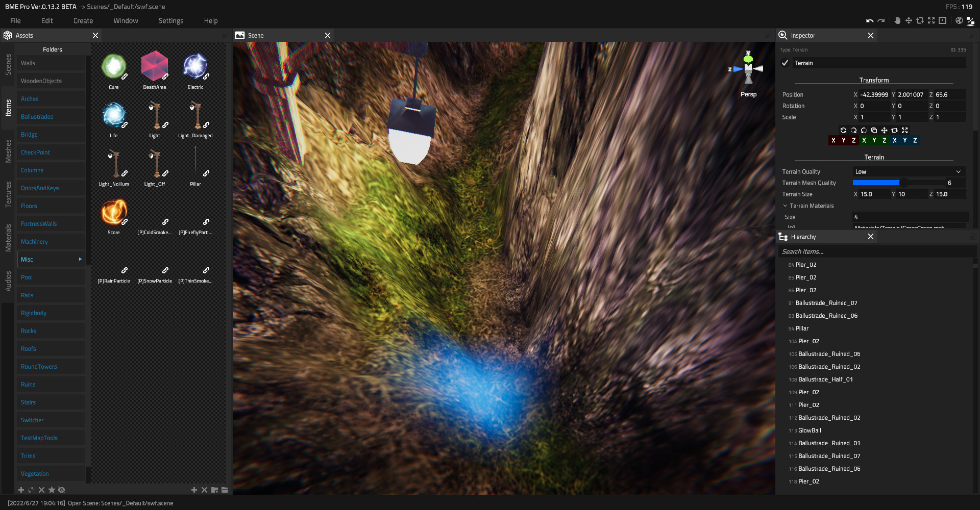
Task: Select the CheckPoint folder in the Assets panel
Action: [x=35, y=152]
